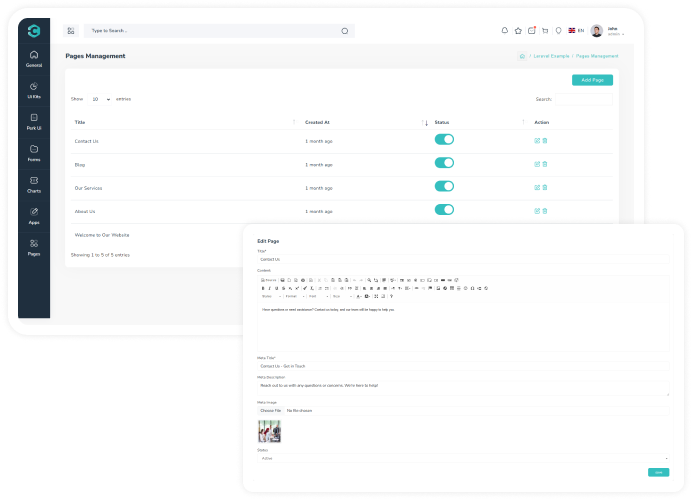This screenshot has height=500, width=692.
Task: Expand the Status dropdown in Edit Page
Action: coord(463,458)
